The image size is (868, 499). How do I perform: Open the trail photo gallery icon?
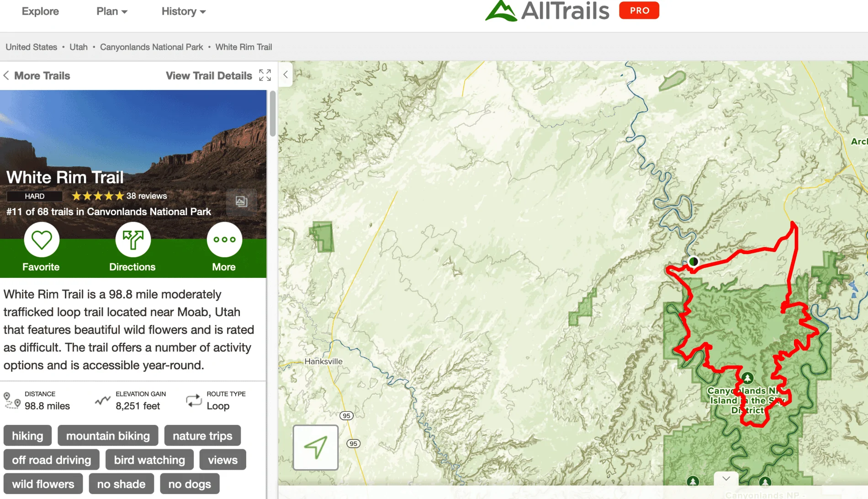click(241, 201)
